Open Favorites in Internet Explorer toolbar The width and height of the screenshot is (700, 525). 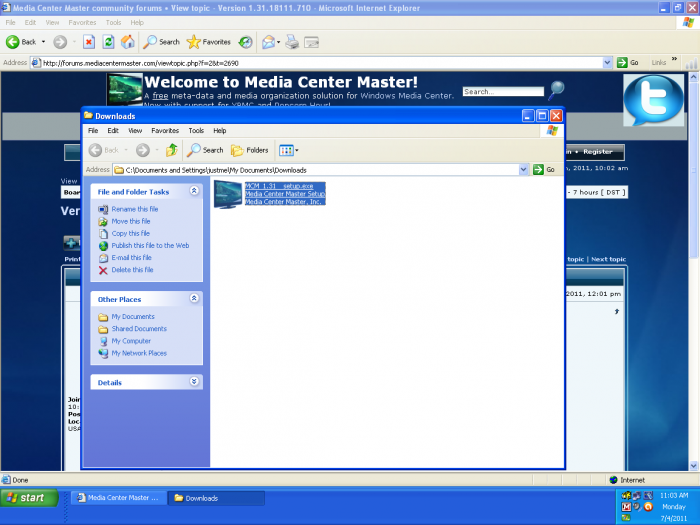[x=208, y=42]
